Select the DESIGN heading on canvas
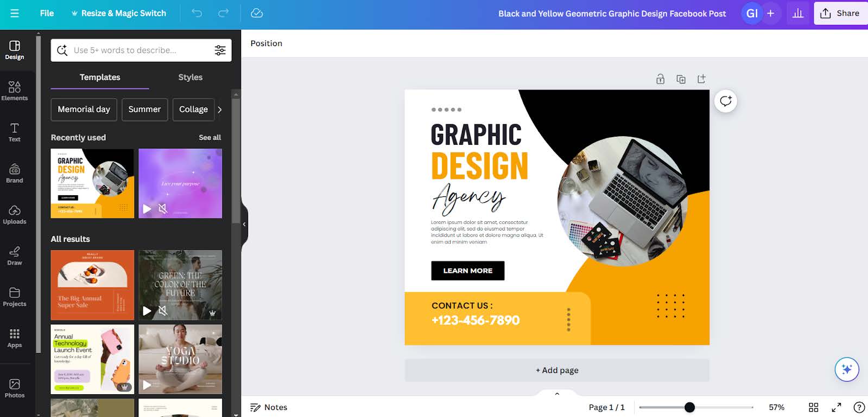 pyautogui.click(x=479, y=166)
